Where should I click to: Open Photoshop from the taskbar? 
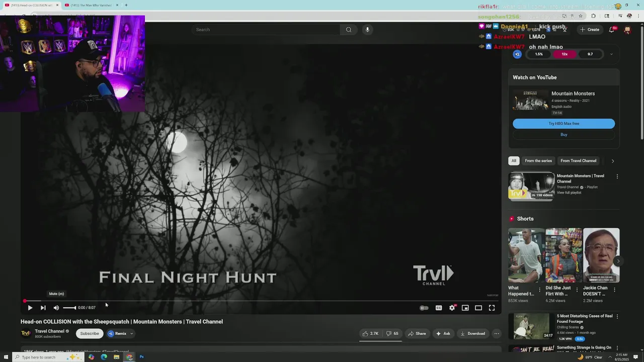click(141, 357)
